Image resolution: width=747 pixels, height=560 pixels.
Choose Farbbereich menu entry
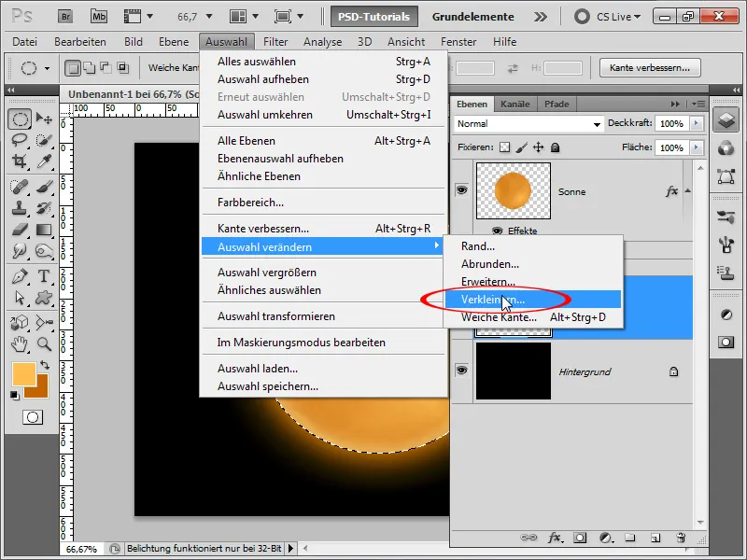point(324,203)
